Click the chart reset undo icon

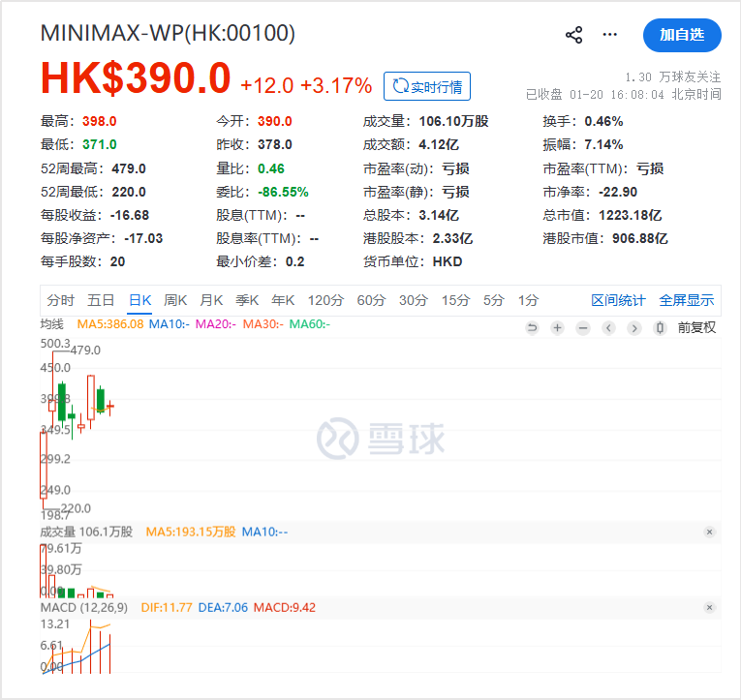pos(532,328)
